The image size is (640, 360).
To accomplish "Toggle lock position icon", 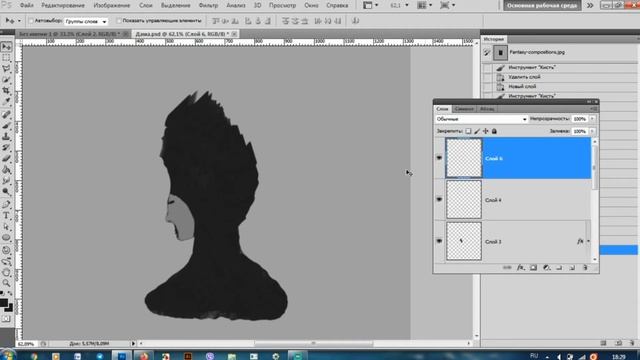I will [x=486, y=131].
